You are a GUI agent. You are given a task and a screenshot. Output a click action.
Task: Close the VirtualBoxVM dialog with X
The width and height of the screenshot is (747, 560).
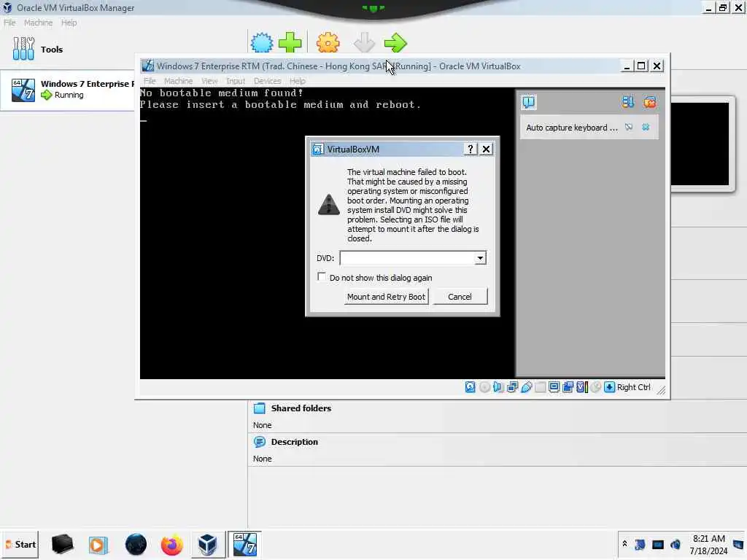point(486,149)
